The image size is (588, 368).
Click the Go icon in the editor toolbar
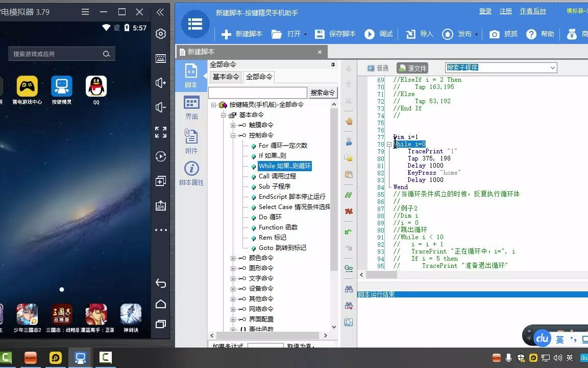click(x=349, y=268)
